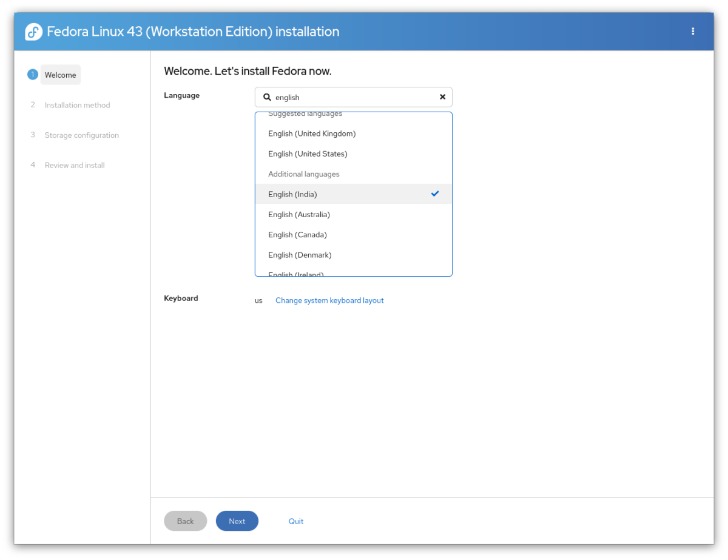Pick English (Canada) from language list
The height and width of the screenshot is (560, 728).
[x=297, y=235]
